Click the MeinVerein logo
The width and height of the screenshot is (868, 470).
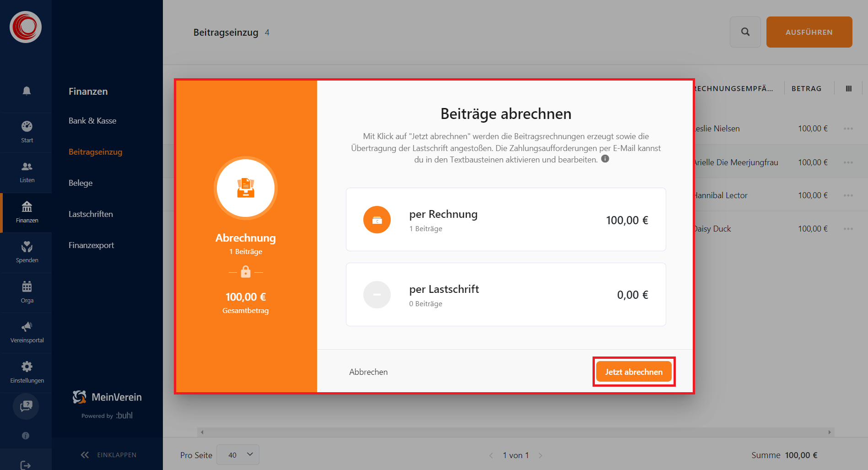coord(107,397)
